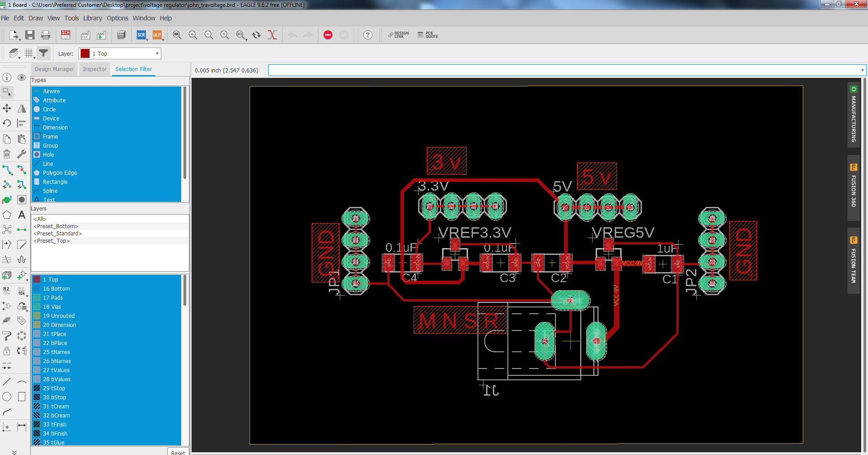Toggle layer 25 tNames in filter
868x455 pixels.
(x=106, y=352)
